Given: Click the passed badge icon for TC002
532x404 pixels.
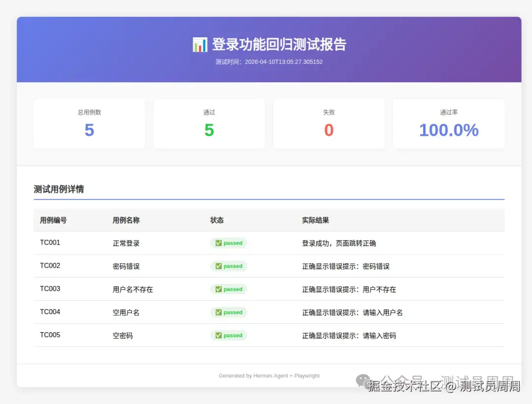Looking at the screenshot, I should [x=219, y=266].
